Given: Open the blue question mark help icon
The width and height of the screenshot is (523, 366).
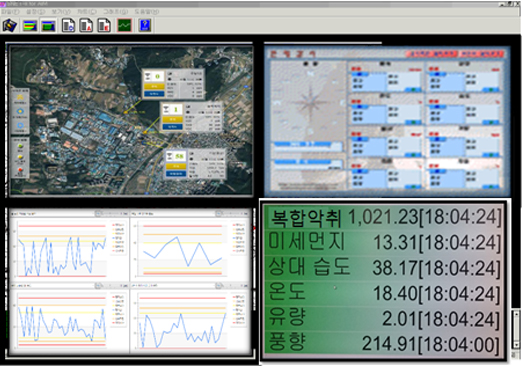Looking at the screenshot, I should (x=145, y=25).
